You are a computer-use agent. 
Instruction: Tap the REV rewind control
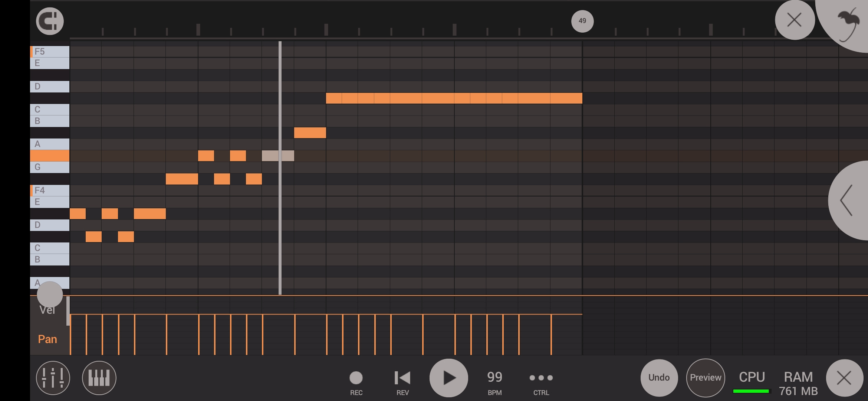(x=402, y=377)
